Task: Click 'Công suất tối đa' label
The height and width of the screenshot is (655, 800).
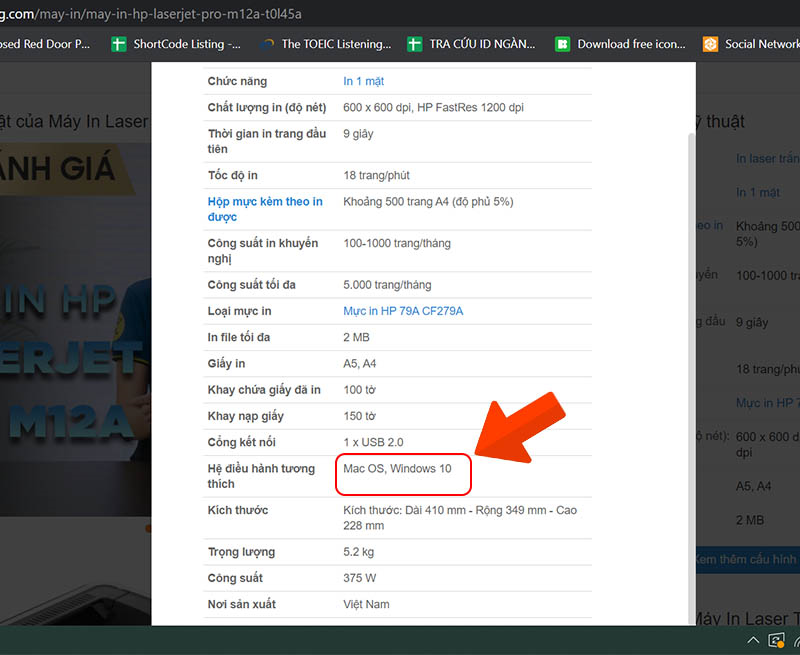Action: tap(251, 285)
